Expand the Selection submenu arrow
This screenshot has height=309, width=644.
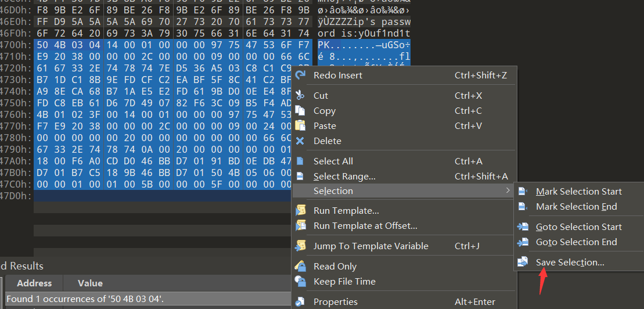click(x=508, y=191)
